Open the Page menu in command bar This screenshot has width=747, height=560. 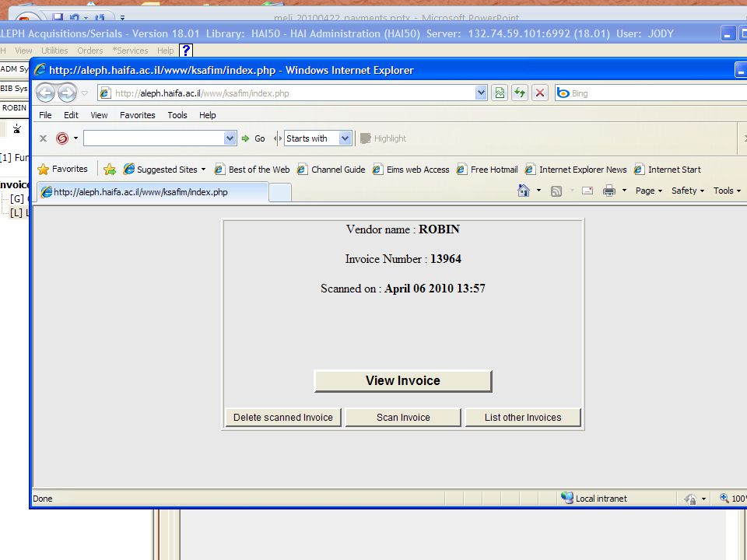649,191
